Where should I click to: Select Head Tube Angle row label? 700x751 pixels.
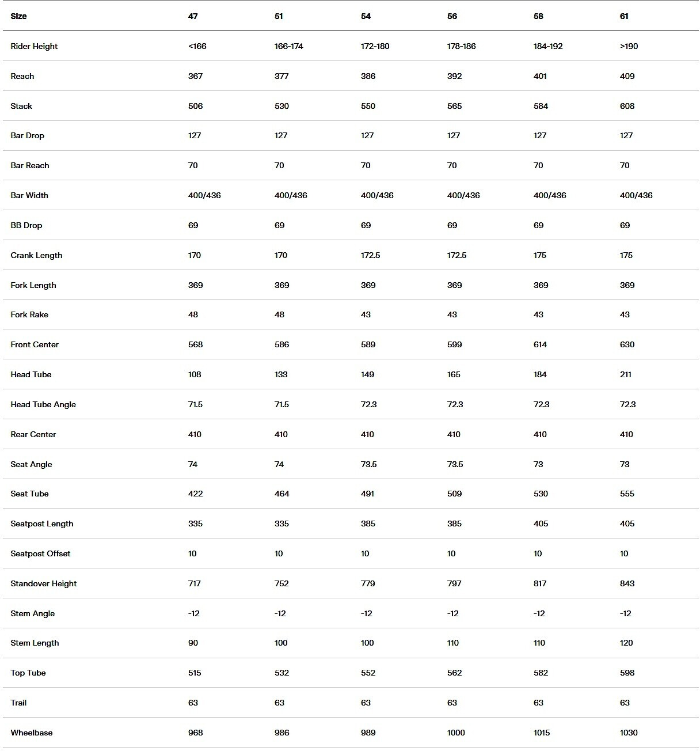(43, 404)
